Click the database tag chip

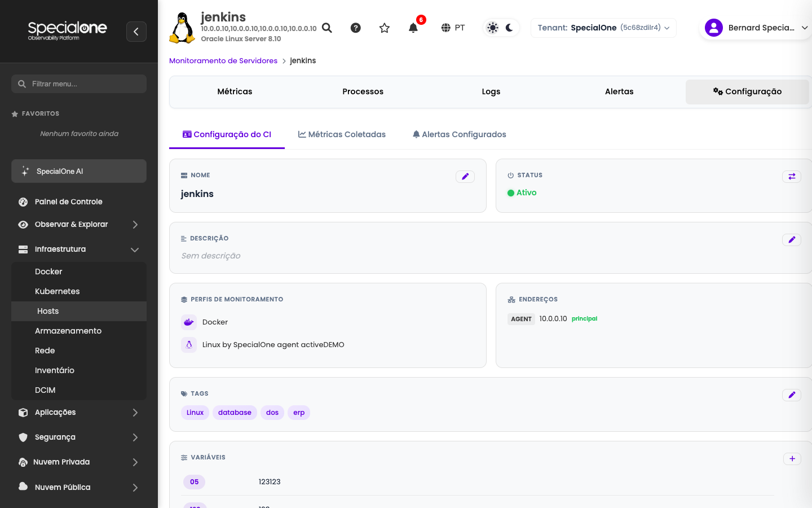tap(235, 413)
